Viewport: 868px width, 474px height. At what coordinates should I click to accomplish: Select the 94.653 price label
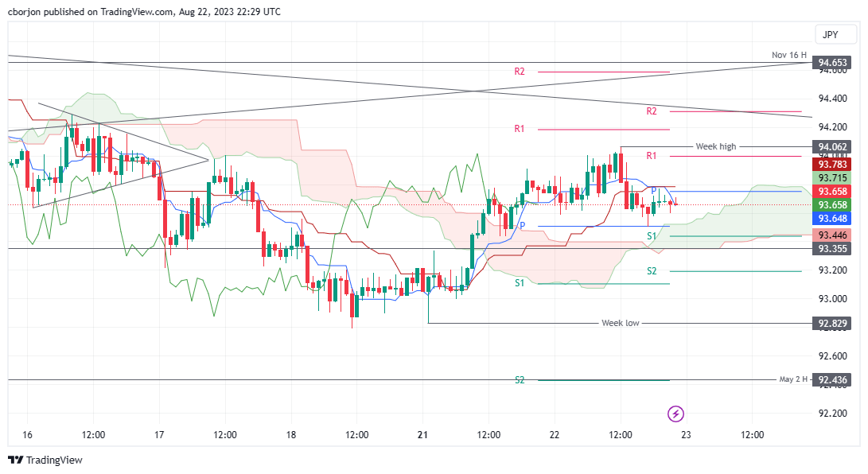coord(832,63)
